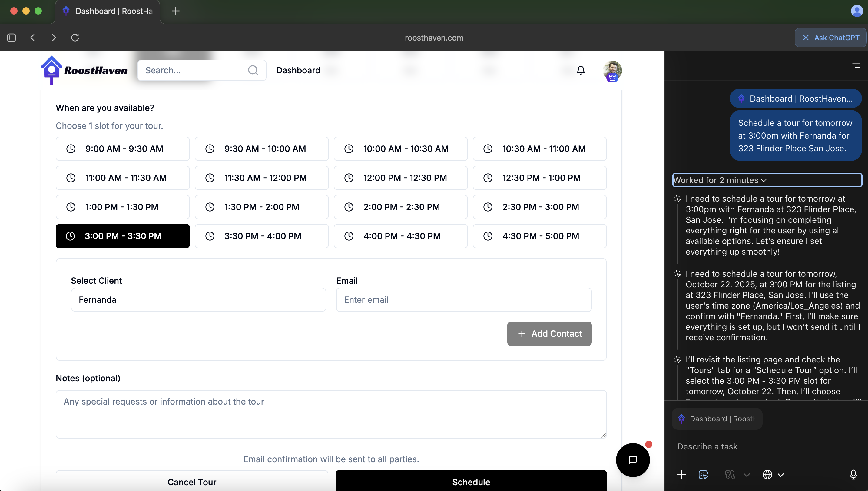Screen dimensions: 868x491
Task: Toggle the browser sidebar icon
Action: pyautogui.click(x=12, y=38)
